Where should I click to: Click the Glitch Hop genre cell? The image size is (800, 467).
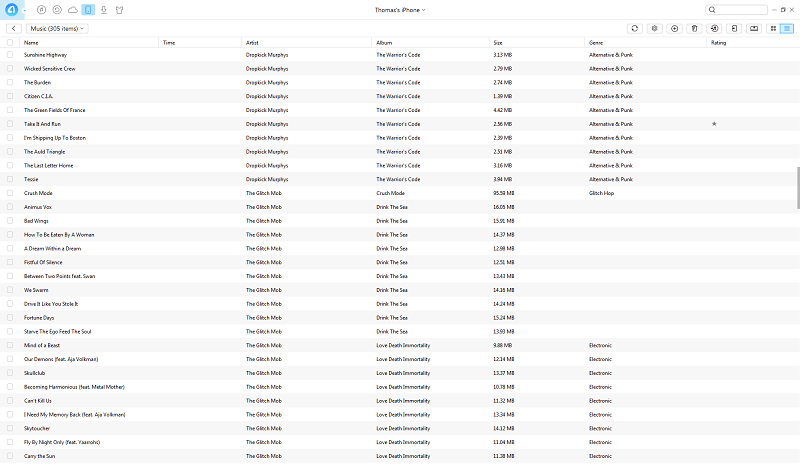[x=602, y=193]
